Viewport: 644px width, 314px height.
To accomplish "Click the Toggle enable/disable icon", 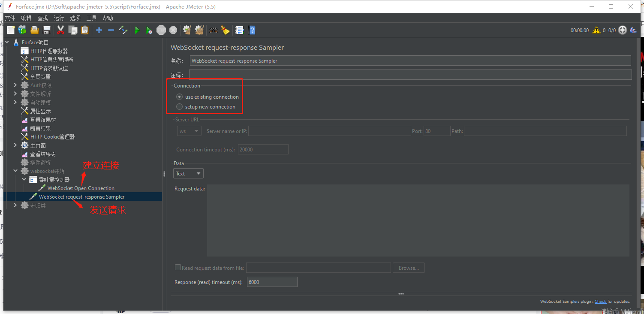I will [x=123, y=30].
